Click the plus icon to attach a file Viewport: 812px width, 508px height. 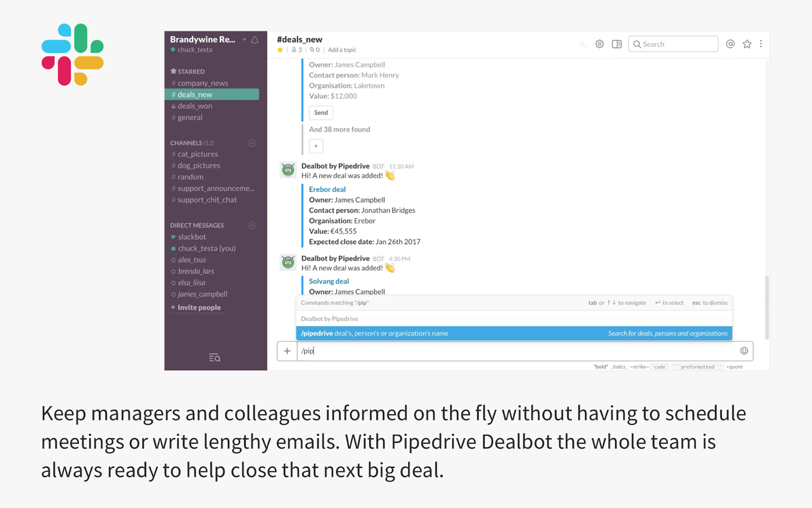click(287, 351)
